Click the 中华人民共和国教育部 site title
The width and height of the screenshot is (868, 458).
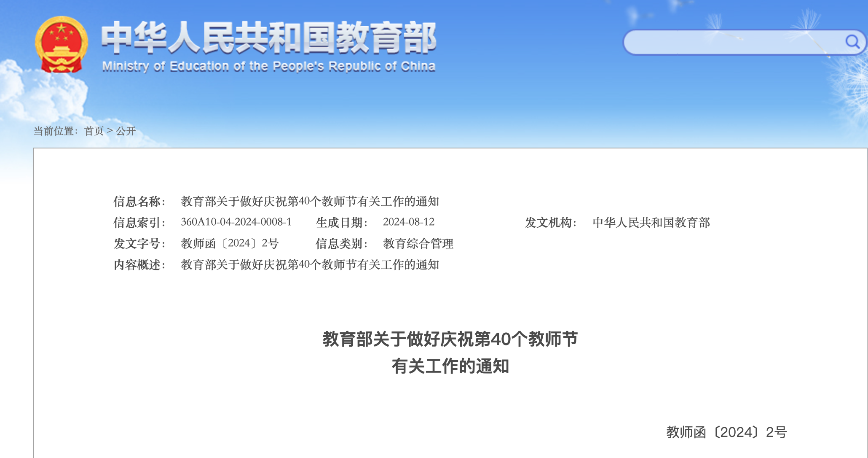tap(268, 38)
